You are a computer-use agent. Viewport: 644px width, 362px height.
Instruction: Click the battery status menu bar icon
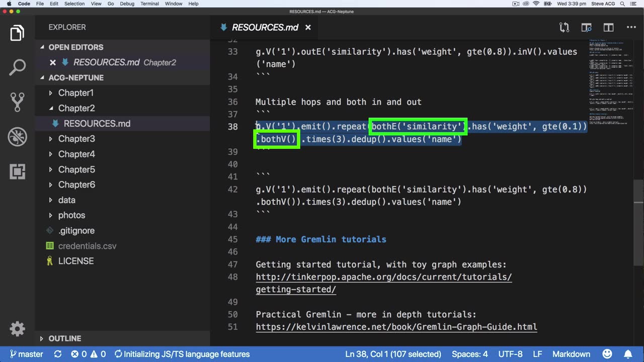pos(547,4)
